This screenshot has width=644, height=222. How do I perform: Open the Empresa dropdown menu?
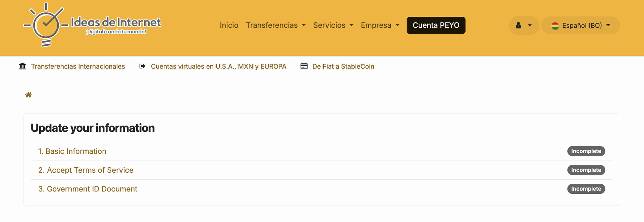(x=380, y=26)
